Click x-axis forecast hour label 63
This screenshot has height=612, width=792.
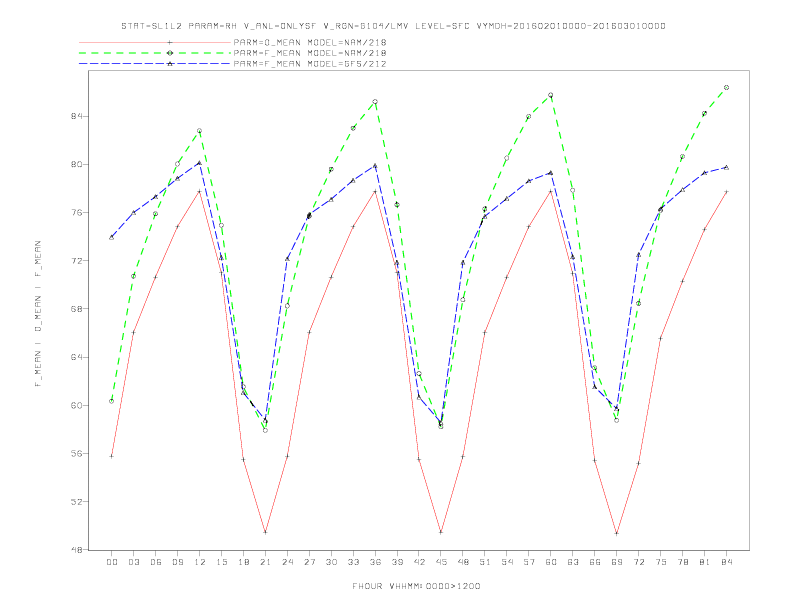(573, 562)
